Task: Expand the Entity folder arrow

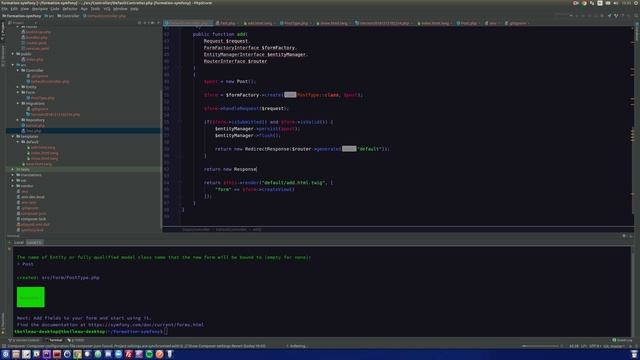Action: click(x=18, y=87)
